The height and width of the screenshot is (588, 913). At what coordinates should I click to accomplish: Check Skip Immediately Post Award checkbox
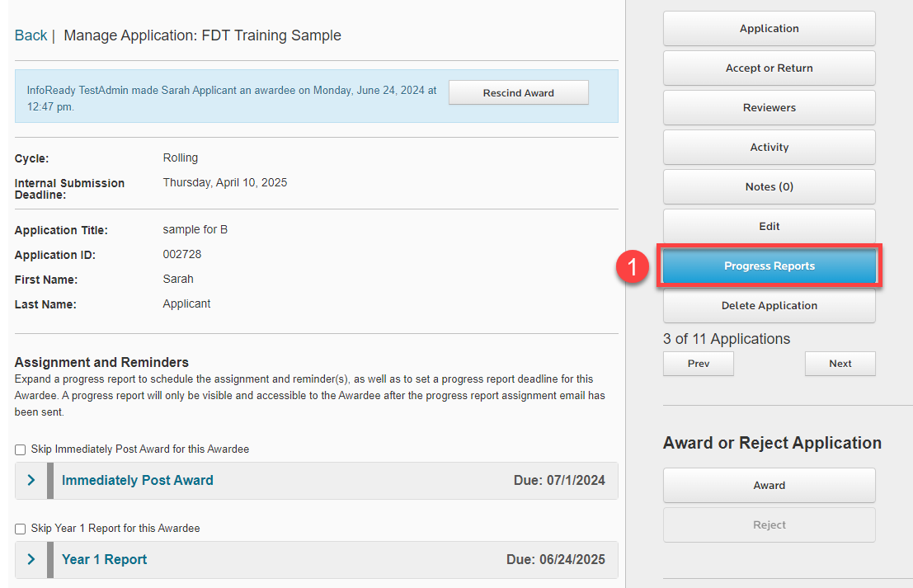[x=21, y=449]
